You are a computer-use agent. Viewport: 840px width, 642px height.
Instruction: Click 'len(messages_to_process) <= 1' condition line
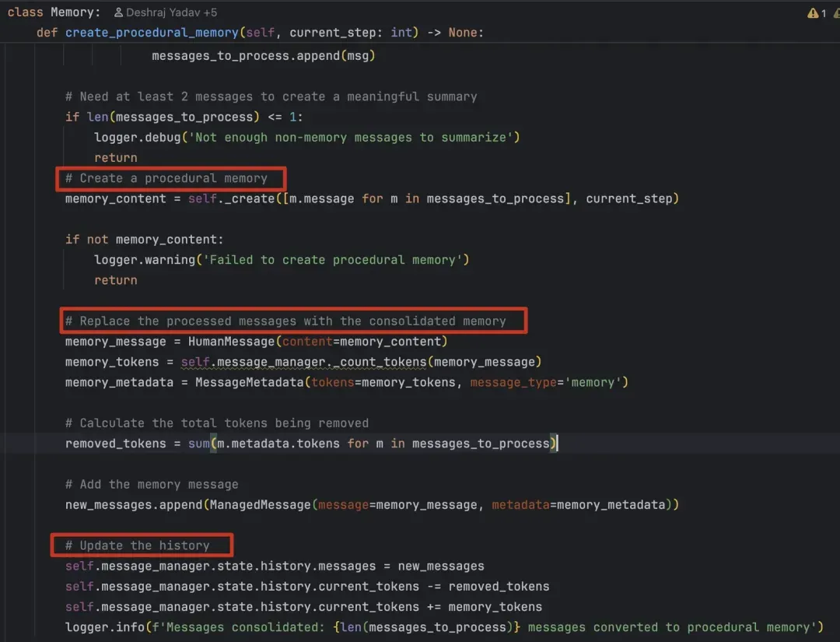click(x=184, y=118)
